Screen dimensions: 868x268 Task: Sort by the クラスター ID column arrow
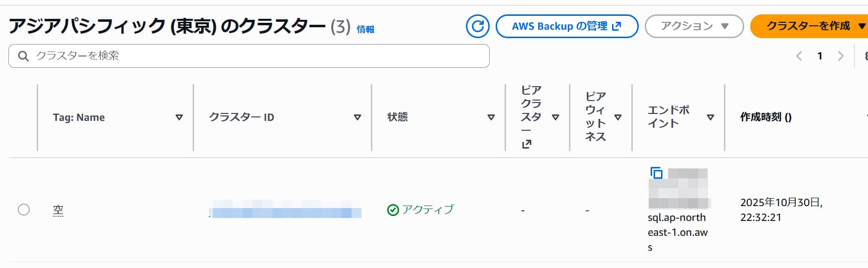coord(357,117)
